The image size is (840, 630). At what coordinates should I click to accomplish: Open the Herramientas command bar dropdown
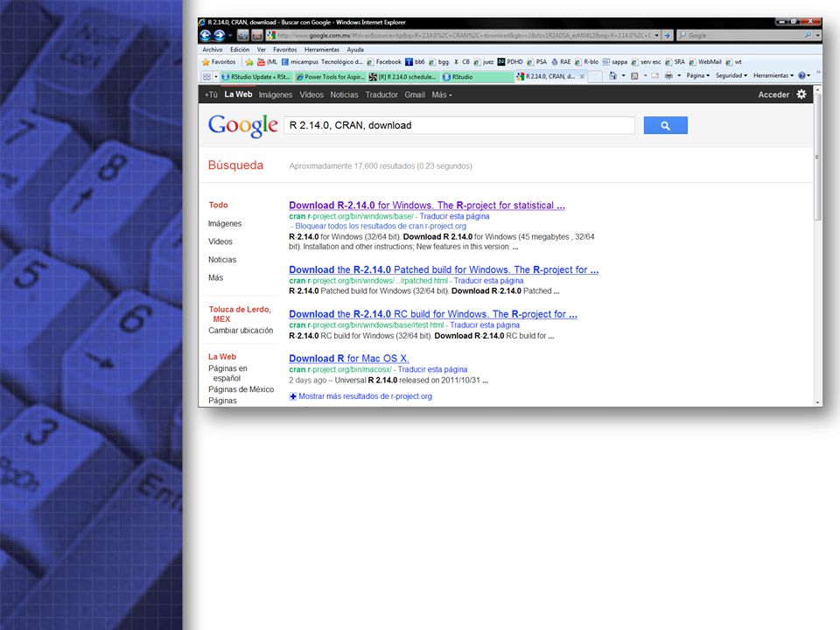pyautogui.click(x=773, y=75)
